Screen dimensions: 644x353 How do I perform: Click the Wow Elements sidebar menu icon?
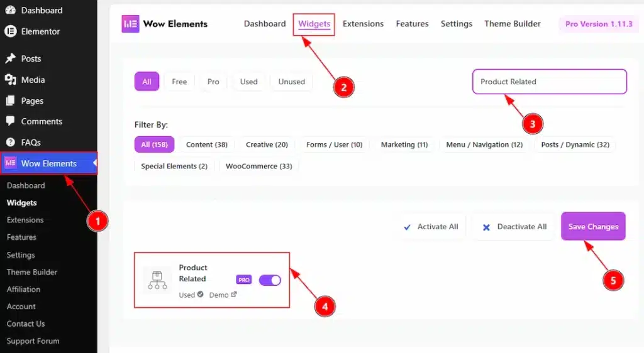tap(10, 163)
